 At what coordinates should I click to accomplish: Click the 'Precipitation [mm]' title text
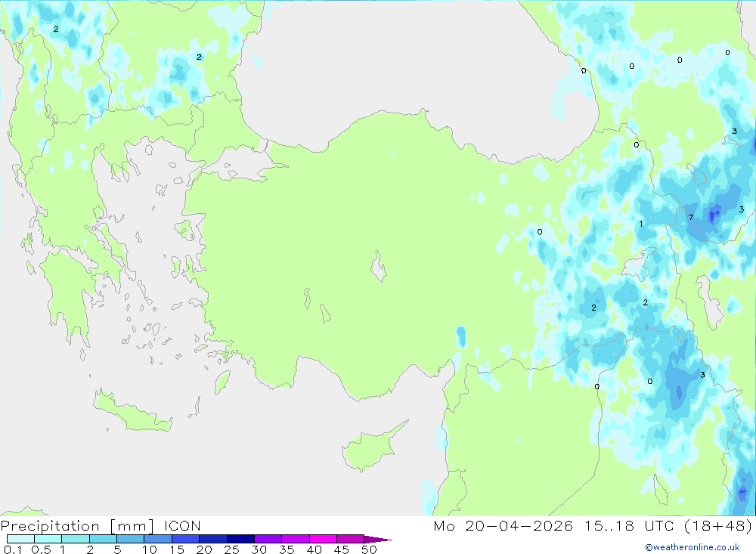coord(77,525)
